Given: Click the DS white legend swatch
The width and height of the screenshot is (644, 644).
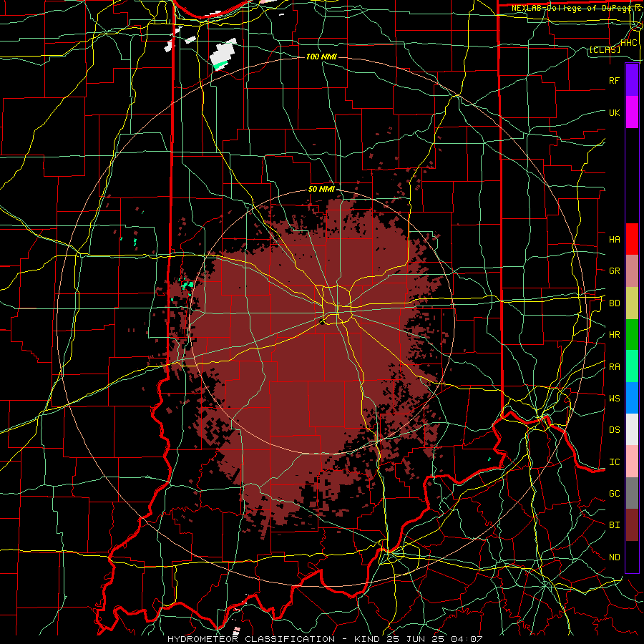Looking at the screenshot, I should pos(632,429).
